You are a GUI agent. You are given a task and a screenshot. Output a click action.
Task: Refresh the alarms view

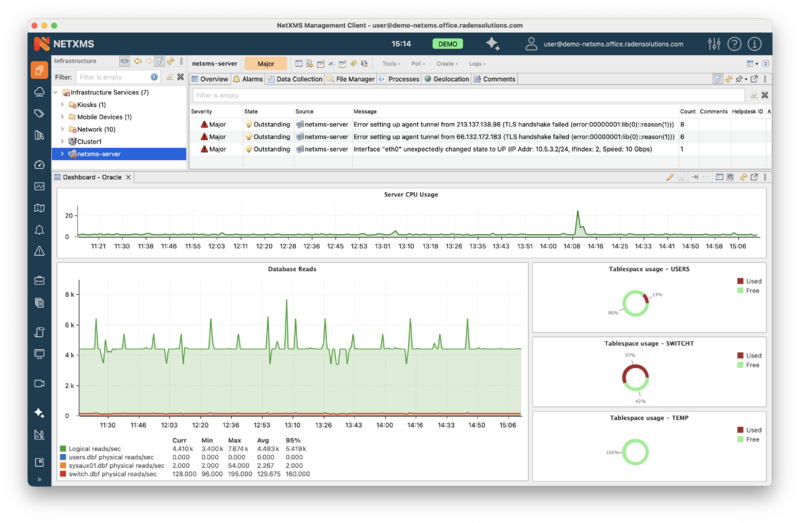click(x=728, y=79)
